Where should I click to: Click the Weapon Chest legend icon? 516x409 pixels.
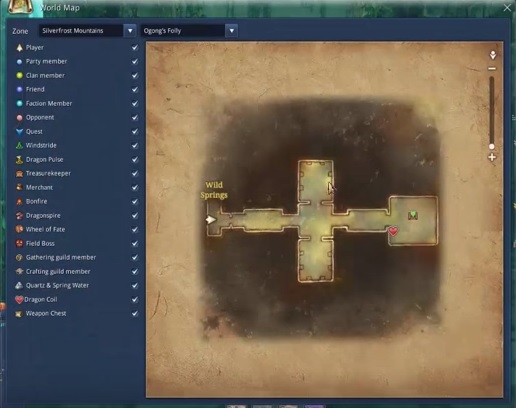point(19,314)
